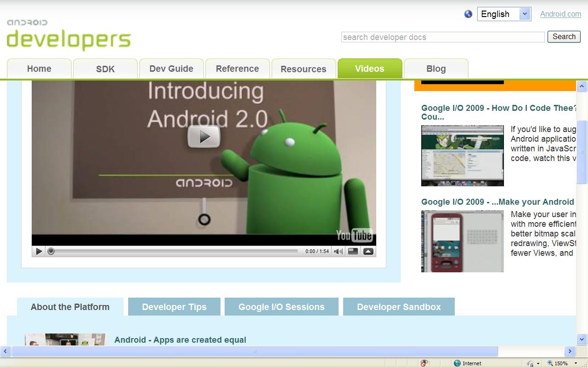Select the Google I/O Sessions tab
The width and height of the screenshot is (588, 368).
[281, 307]
